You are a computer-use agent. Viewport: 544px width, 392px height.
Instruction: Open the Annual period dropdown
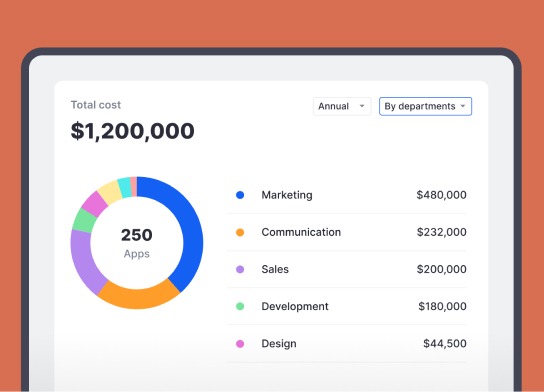(342, 106)
